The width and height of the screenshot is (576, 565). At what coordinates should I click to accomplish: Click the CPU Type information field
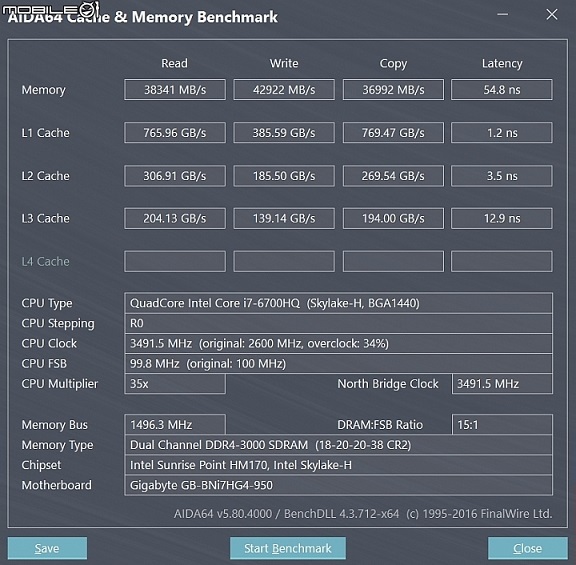[338, 303]
